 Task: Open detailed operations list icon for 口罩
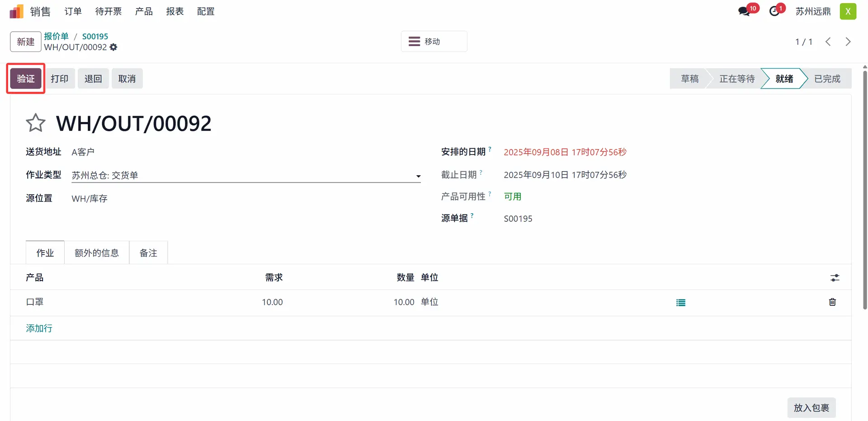tap(681, 303)
